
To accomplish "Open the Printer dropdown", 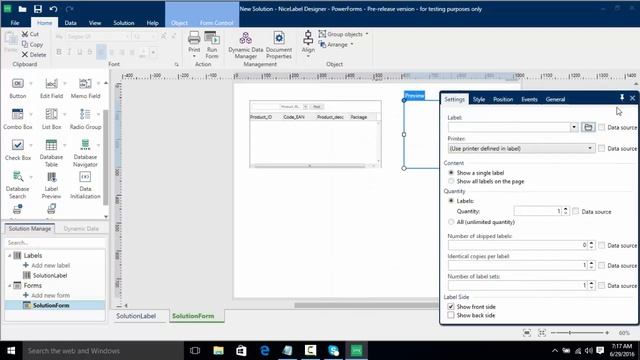I will click(x=590, y=149).
